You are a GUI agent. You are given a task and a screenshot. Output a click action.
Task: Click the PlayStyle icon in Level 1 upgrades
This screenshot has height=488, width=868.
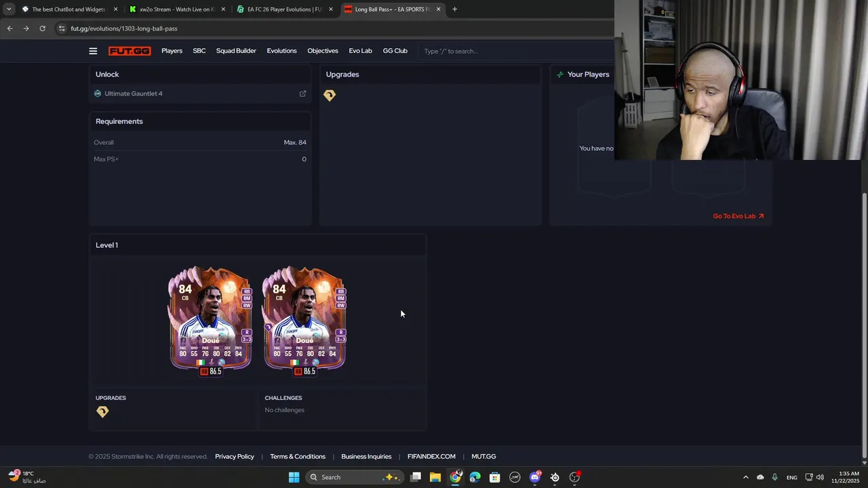click(102, 411)
